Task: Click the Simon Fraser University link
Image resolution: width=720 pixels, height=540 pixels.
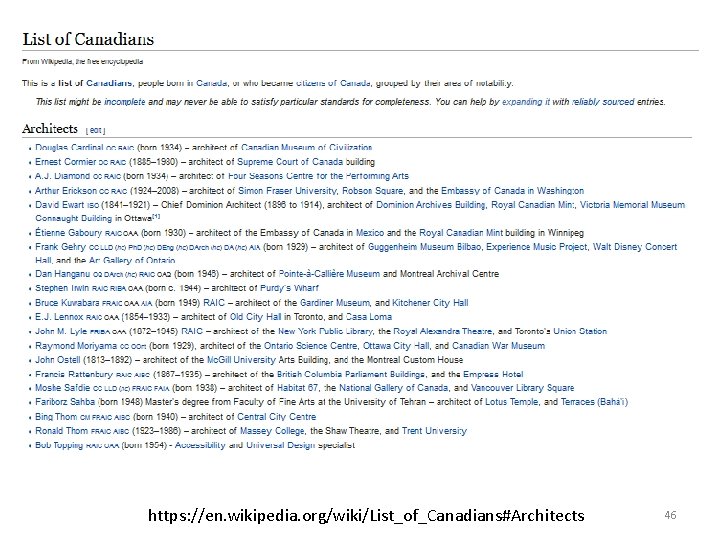Action: tap(288, 191)
